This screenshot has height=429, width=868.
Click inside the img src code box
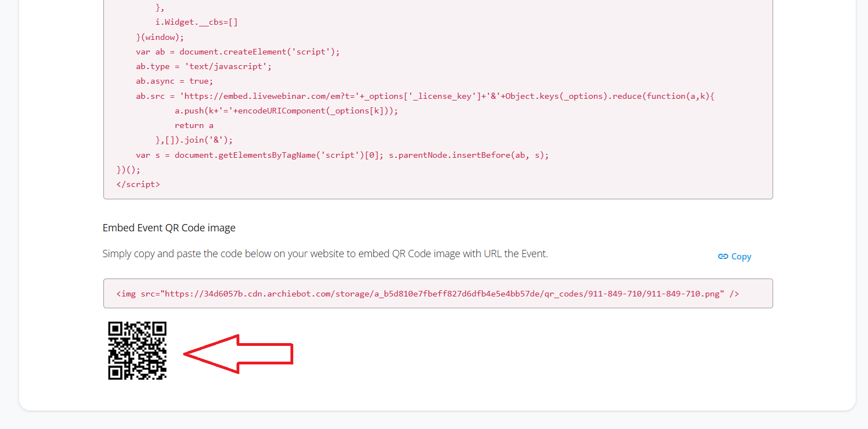[438, 294]
